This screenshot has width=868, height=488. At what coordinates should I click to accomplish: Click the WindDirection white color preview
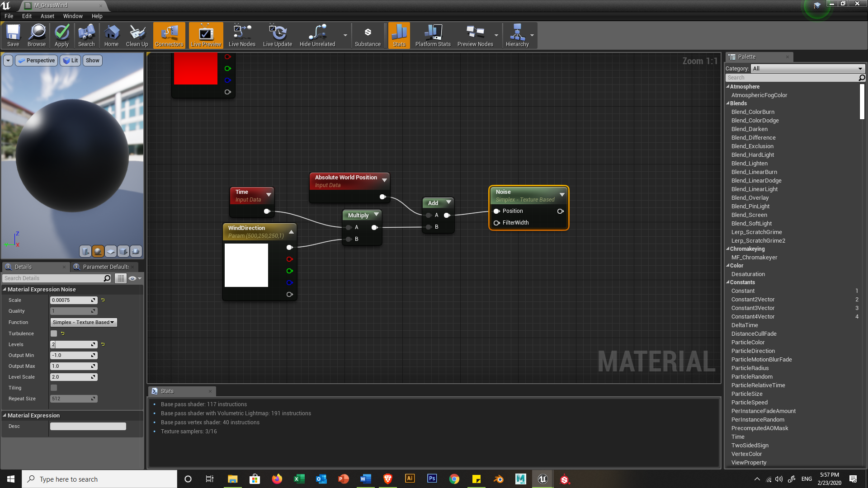[246, 265]
